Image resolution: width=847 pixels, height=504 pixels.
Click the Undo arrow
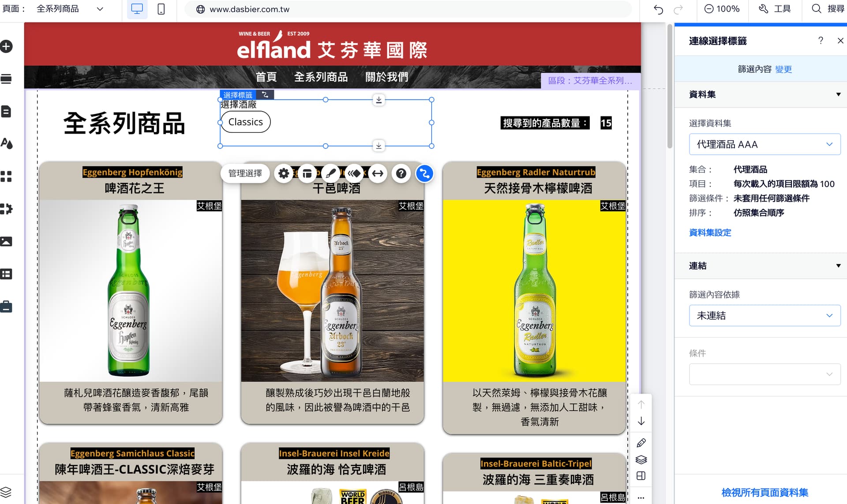[658, 9]
